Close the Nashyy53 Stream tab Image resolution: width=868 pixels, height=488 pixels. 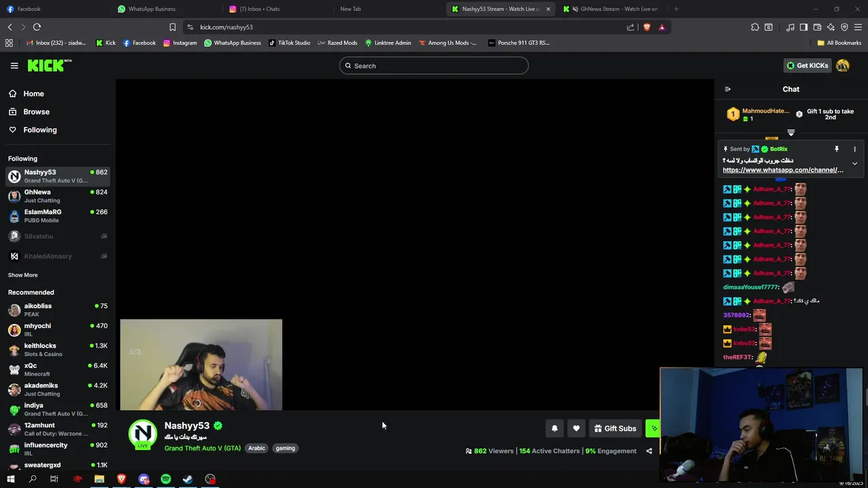(548, 9)
